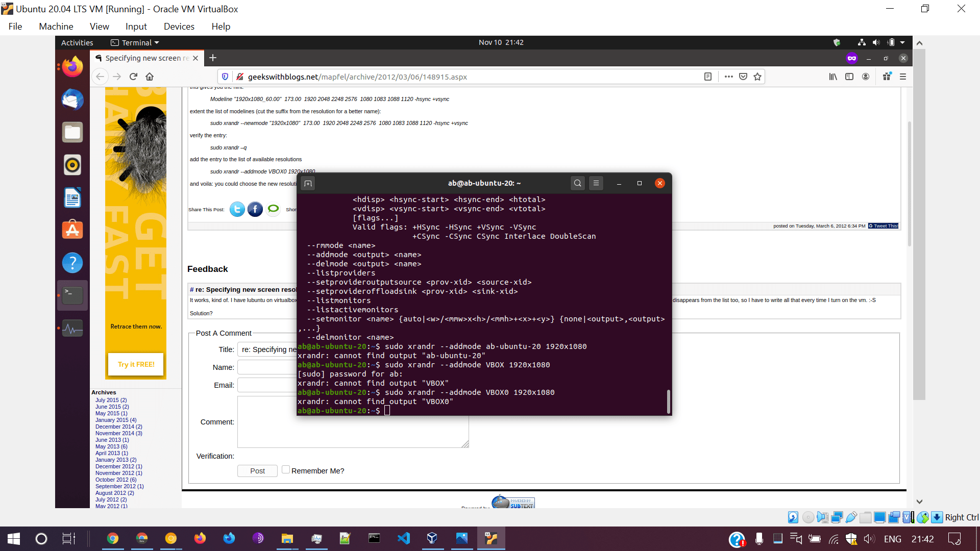The width and height of the screenshot is (980, 551).
Task: Open terminal hamburger menu
Action: click(x=596, y=183)
